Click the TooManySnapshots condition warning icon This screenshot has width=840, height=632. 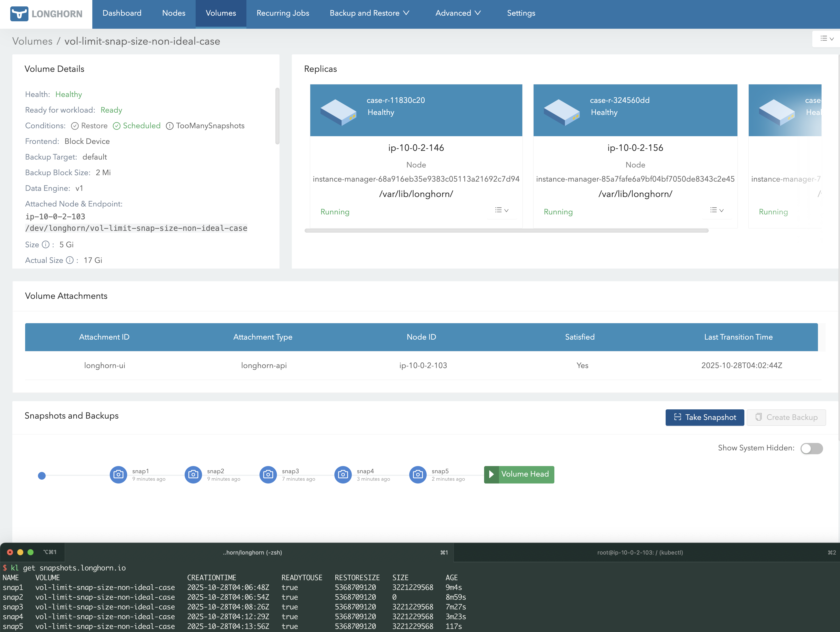point(170,126)
